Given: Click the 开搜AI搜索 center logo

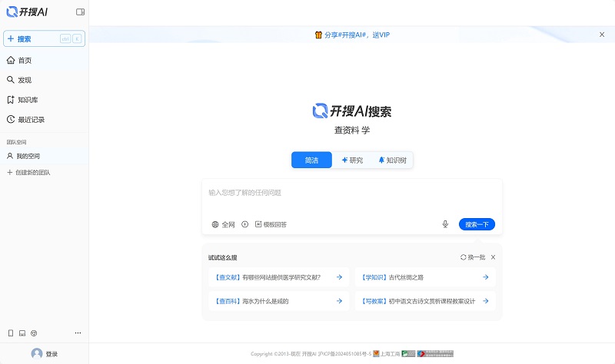Looking at the screenshot, I should tap(352, 111).
